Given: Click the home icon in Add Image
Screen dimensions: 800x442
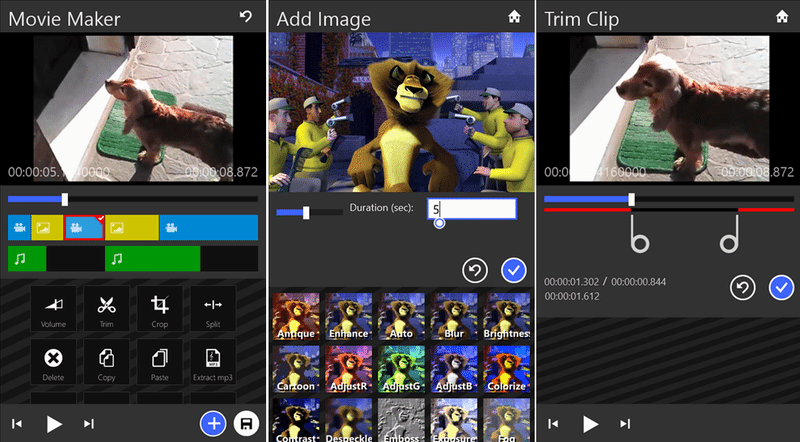Looking at the screenshot, I should (x=514, y=17).
